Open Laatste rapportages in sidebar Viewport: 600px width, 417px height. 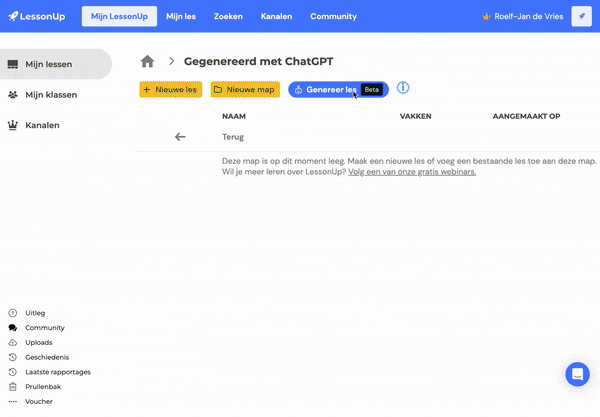58,372
